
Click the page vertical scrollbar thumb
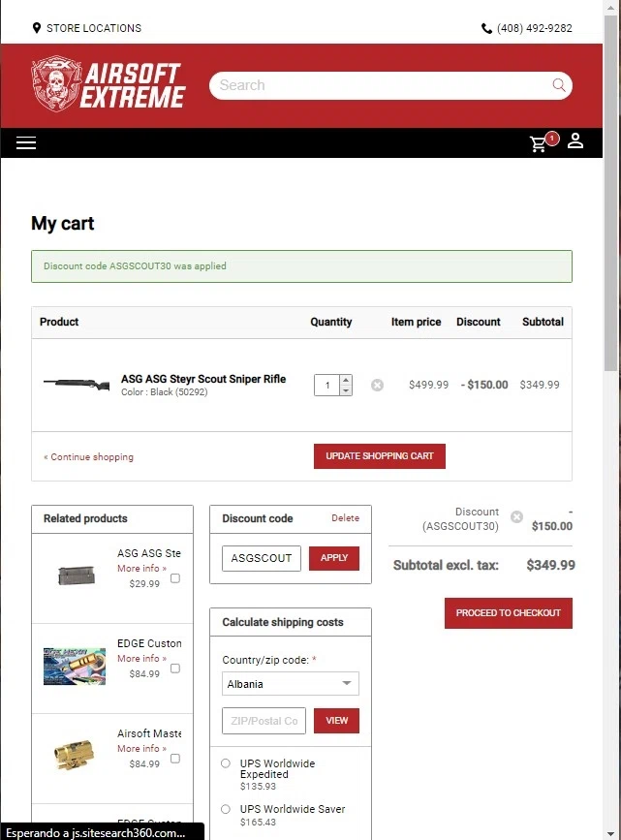tap(610, 193)
